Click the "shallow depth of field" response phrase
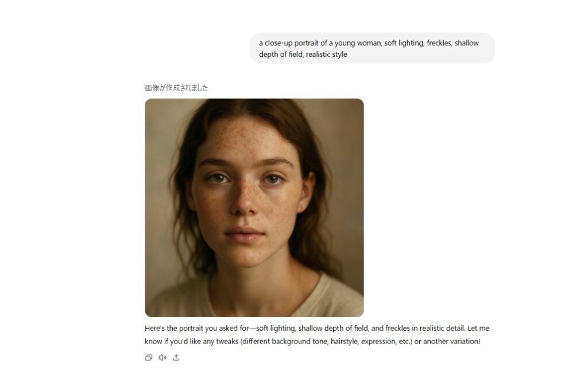Screen dimensions: 588x390 [333, 329]
